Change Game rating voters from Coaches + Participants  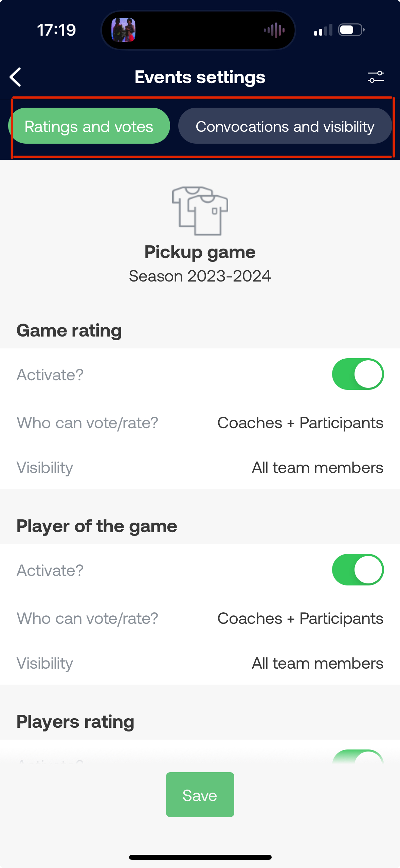coord(300,423)
